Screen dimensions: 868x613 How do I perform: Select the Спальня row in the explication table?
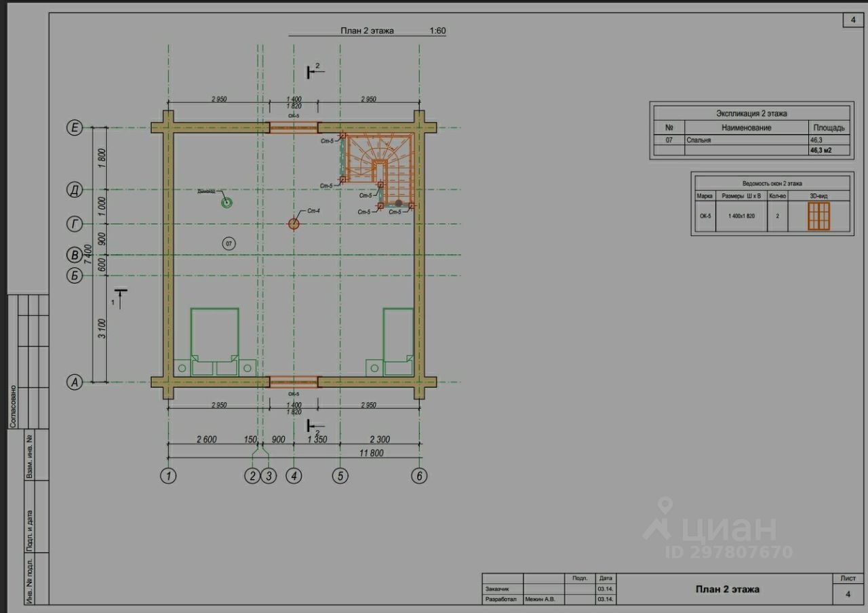750,140
